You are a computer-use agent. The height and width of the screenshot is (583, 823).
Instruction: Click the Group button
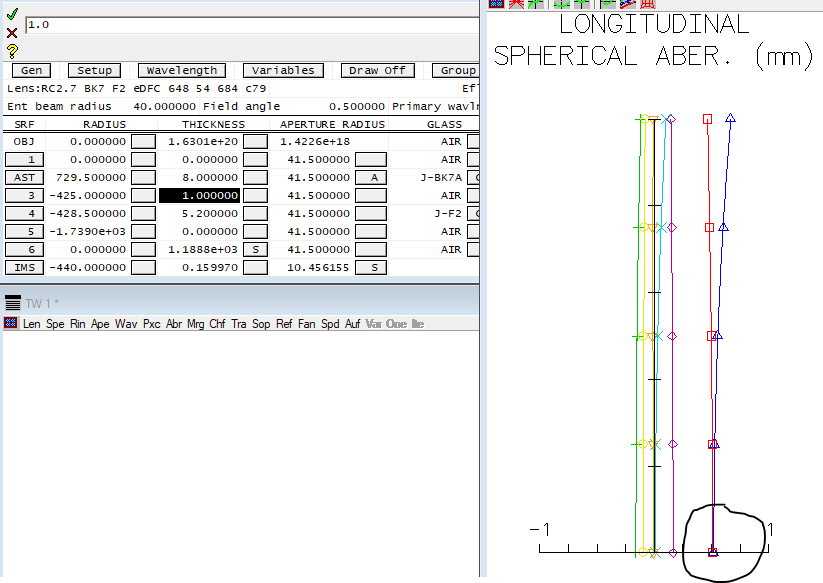(x=456, y=70)
